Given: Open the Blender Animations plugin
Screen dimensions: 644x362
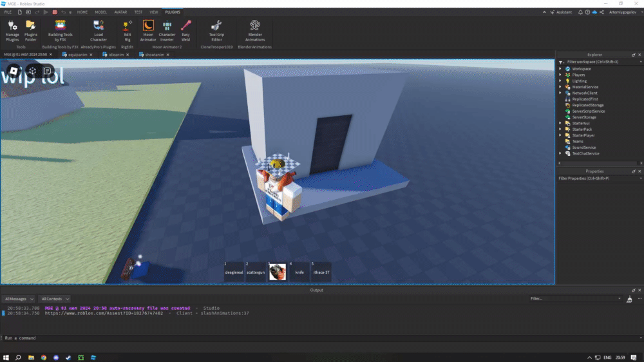Looking at the screenshot, I should (x=254, y=31).
